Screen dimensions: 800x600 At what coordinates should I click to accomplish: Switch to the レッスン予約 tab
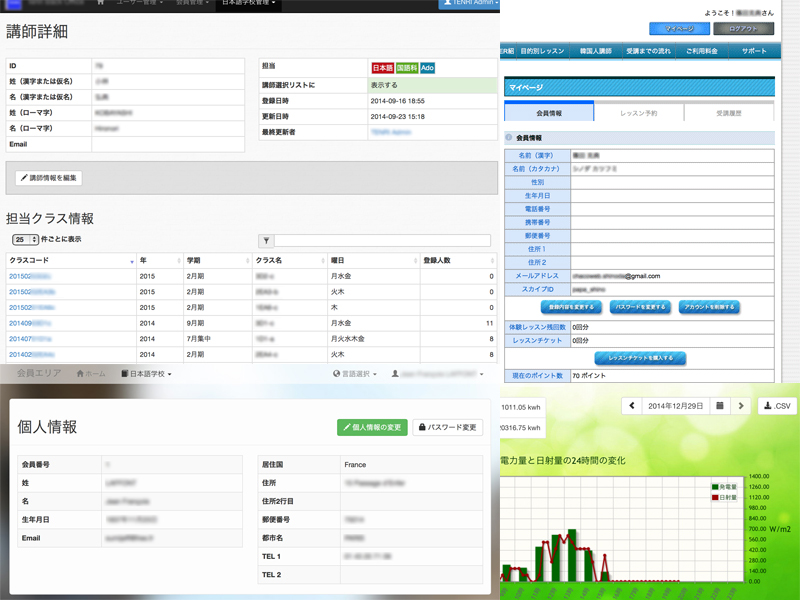coord(639,113)
